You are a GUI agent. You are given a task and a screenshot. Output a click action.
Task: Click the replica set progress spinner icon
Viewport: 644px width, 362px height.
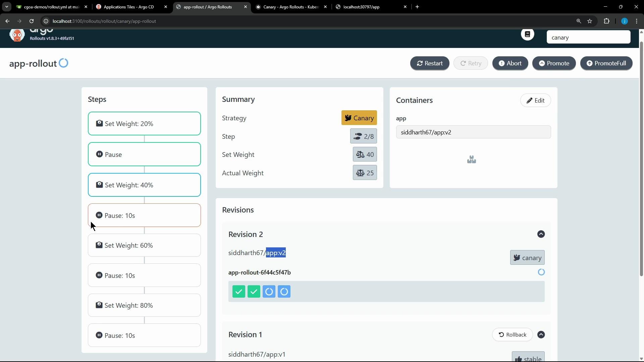pos(541,272)
